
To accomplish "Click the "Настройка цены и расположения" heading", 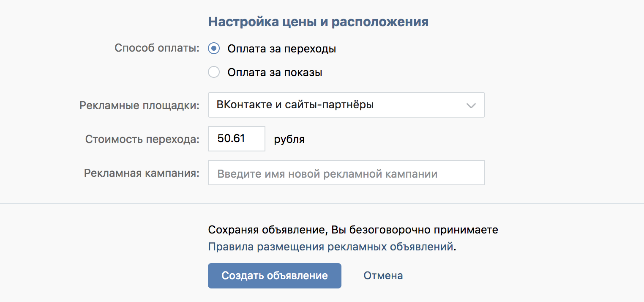I will pos(318,22).
